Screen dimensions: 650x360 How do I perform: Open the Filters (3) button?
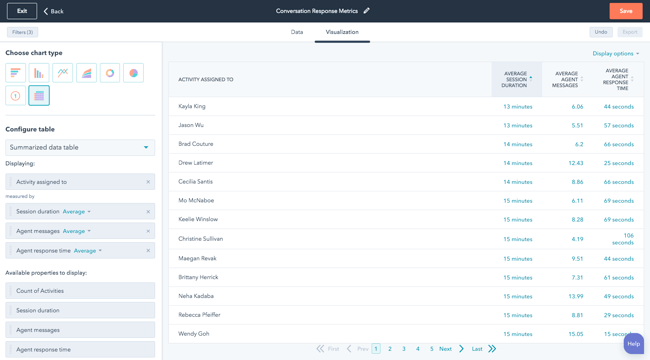[x=22, y=32]
